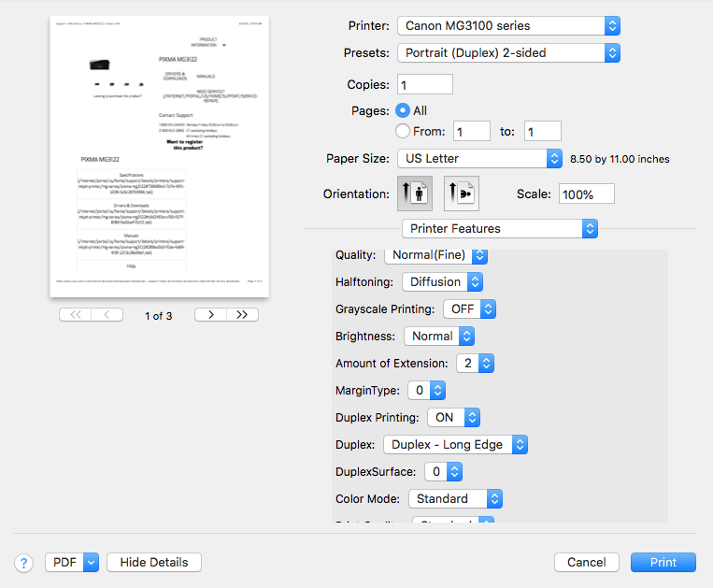The height and width of the screenshot is (588, 713).
Task: Choose All pages radio button
Action: [x=403, y=110]
